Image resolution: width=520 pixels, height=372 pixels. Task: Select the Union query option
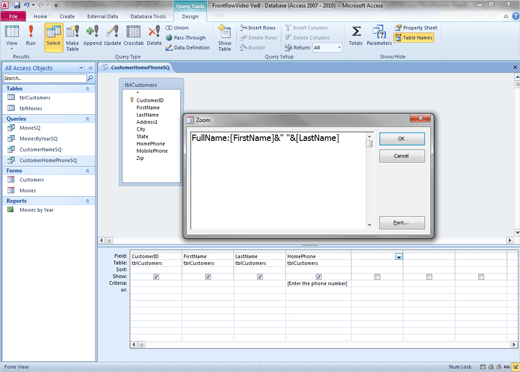point(177,28)
